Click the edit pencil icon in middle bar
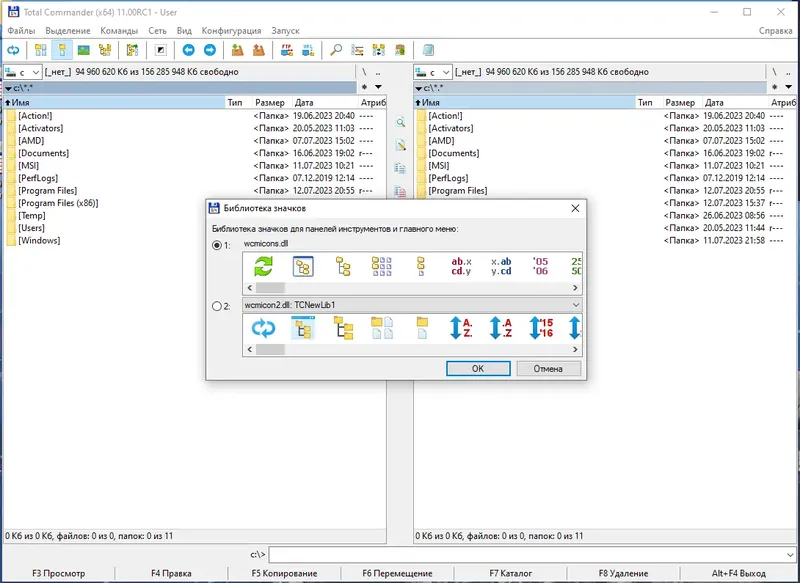Image resolution: width=800 pixels, height=583 pixels. click(x=401, y=145)
